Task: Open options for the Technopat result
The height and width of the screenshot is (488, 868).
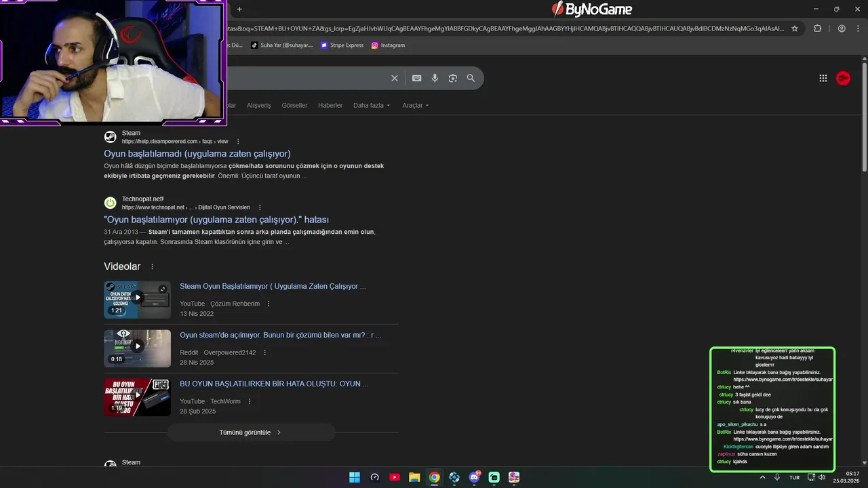Action: click(x=260, y=207)
